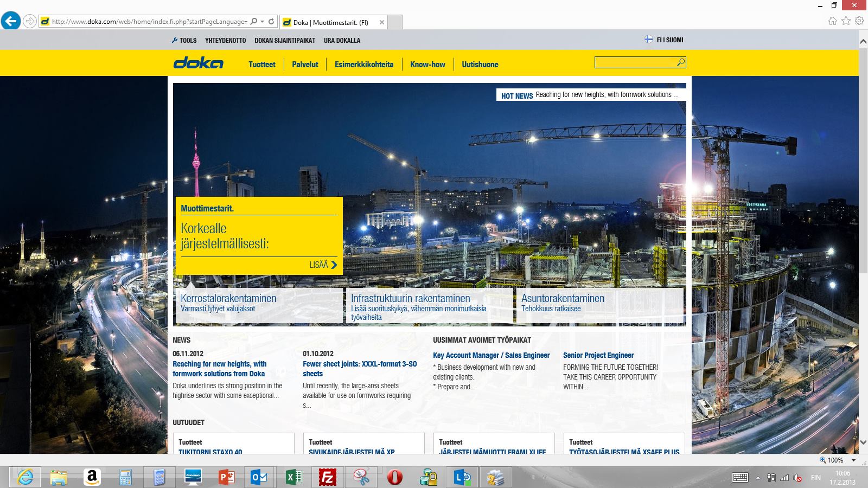
Task: Open taskbar clock showing 10:06
Action: pyautogui.click(x=843, y=477)
